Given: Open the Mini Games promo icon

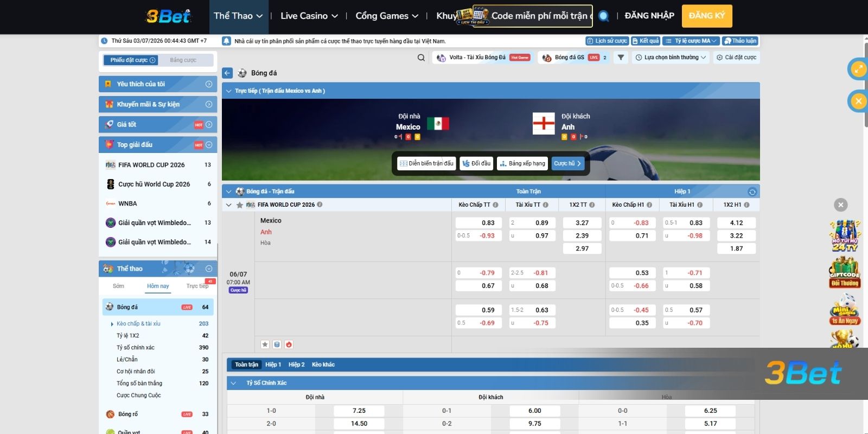Looking at the screenshot, I should point(845,310).
